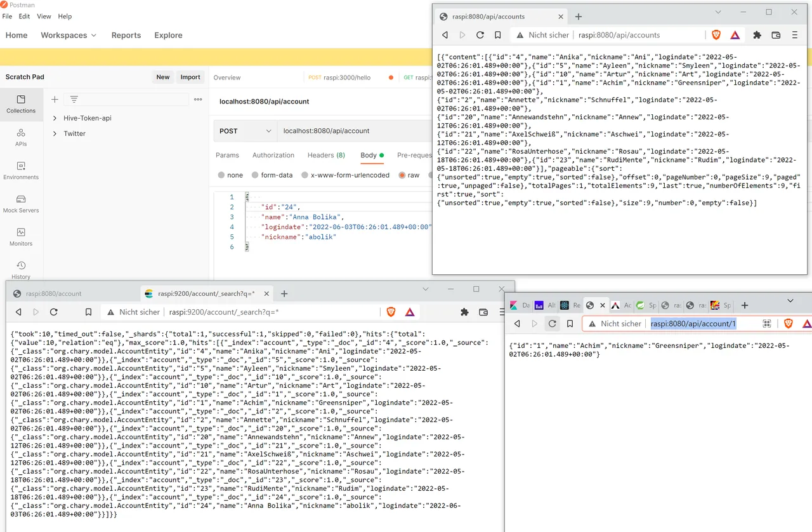The width and height of the screenshot is (812, 532).
Task: Open the Edit menu in Postman
Action: [x=25, y=17]
